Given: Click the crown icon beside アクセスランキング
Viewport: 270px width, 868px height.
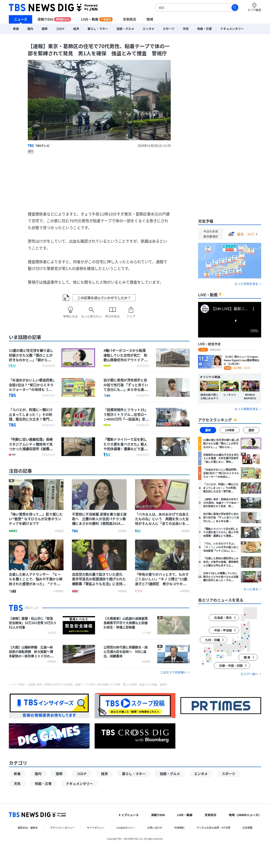Looking at the screenshot, I should [x=235, y=420].
